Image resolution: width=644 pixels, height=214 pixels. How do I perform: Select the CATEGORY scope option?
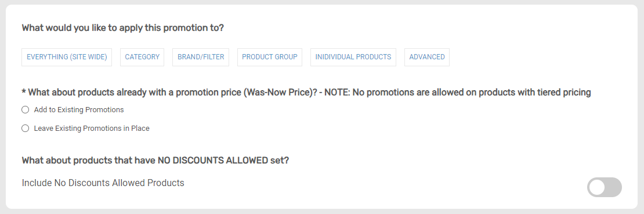tap(142, 57)
